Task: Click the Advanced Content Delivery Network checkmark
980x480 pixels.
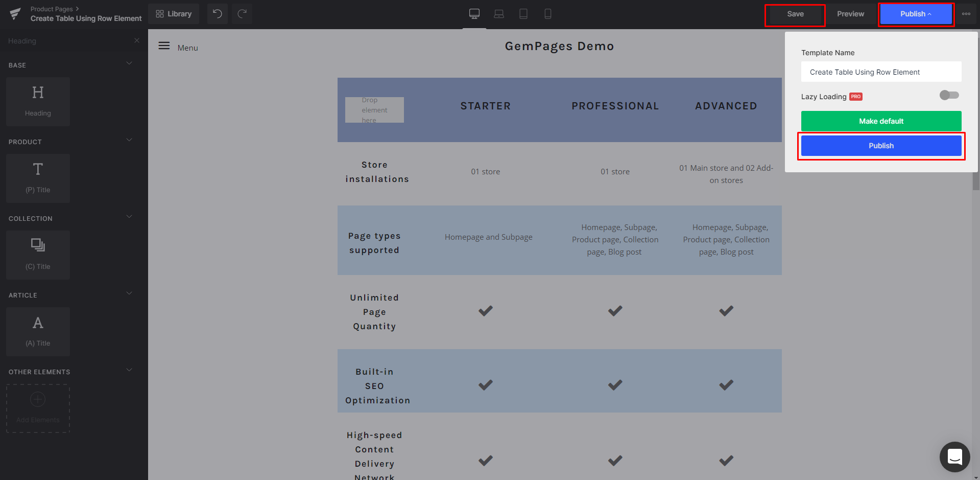Action: pos(726,461)
